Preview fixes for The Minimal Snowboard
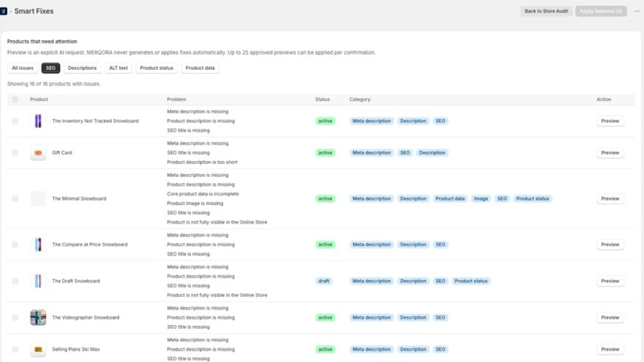 coord(610,199)
